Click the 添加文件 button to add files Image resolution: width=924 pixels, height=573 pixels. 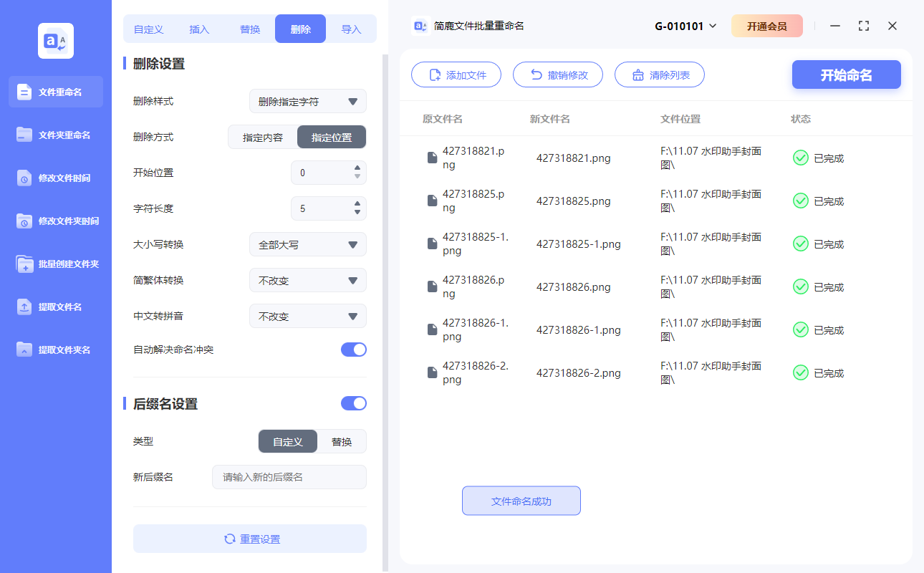pos(456,74)
